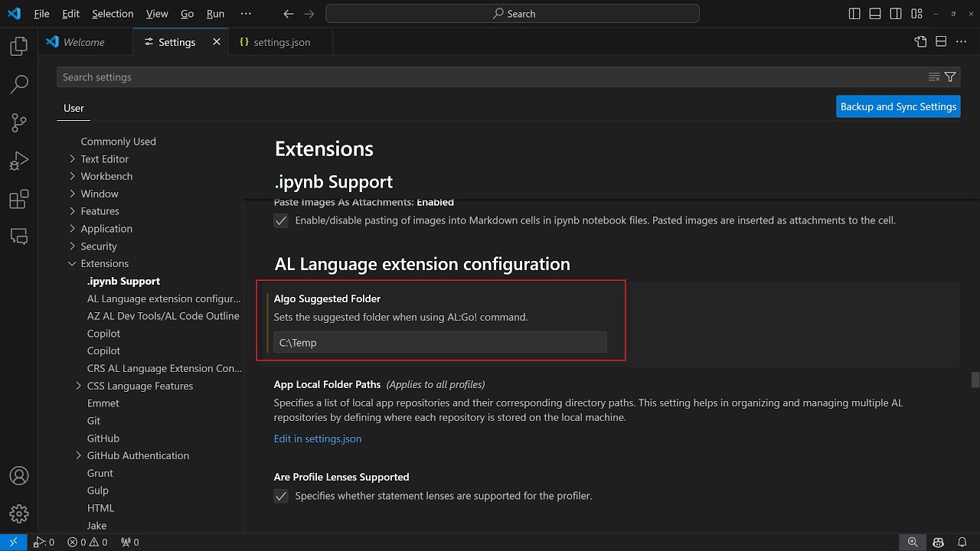Switch to the settings.json tab
This screenshot has height=551, width=980.
(275, 42)
